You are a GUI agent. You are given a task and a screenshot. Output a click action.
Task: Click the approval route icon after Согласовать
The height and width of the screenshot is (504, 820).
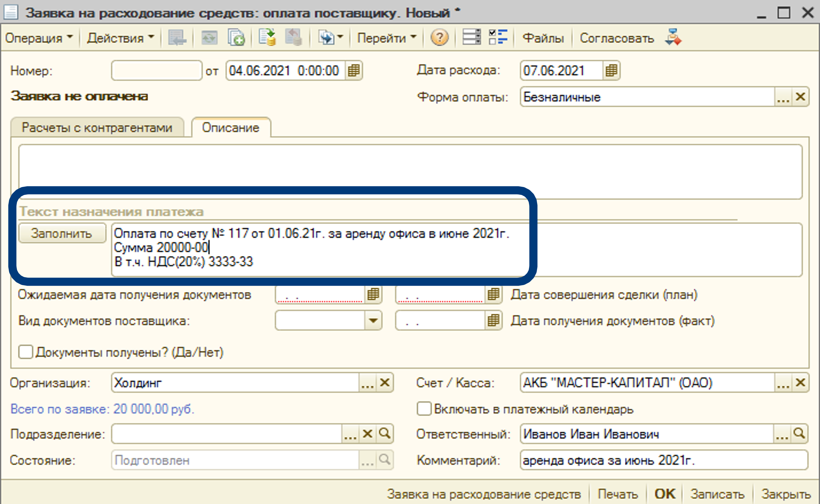tap(673, 37)
